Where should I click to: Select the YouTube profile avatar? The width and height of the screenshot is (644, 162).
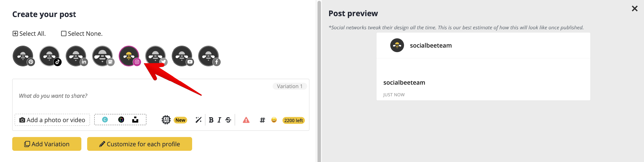(x=182, y=56)
